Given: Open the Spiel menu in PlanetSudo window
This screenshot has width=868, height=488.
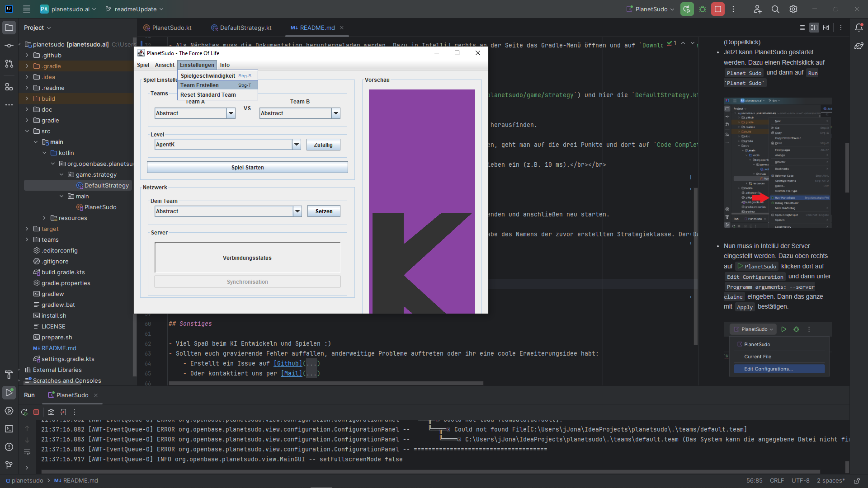Looking at the screenshot, I should pos(143,65).
